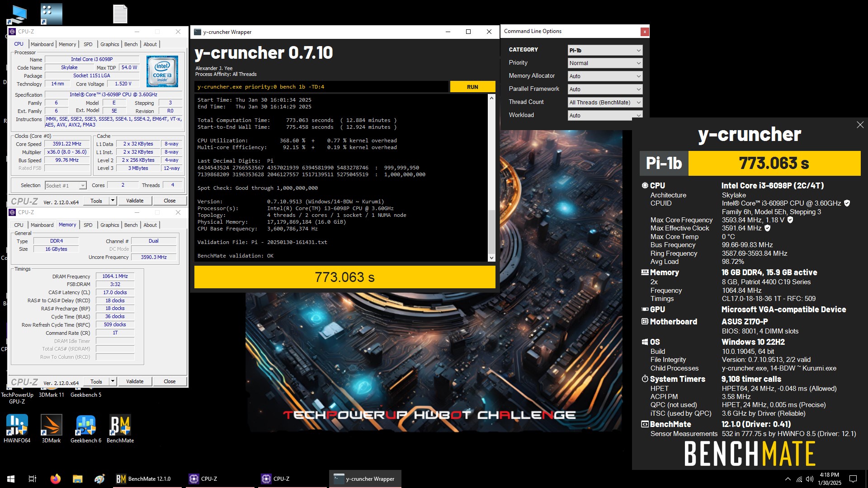The height and width of the screenshot is (488, 868).
Task: Switch to Graphics tab in upper CPU-Z
Action: coord(110,44)
